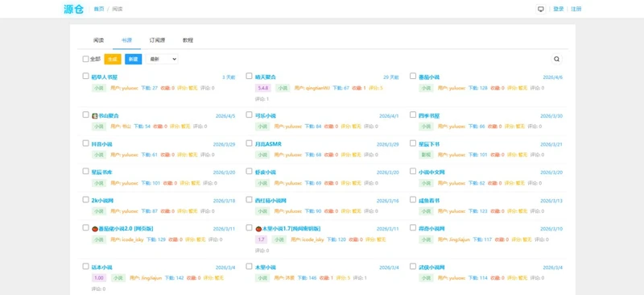Click 下载: 146 download count
644x295 pixels.
pos(308,278)
